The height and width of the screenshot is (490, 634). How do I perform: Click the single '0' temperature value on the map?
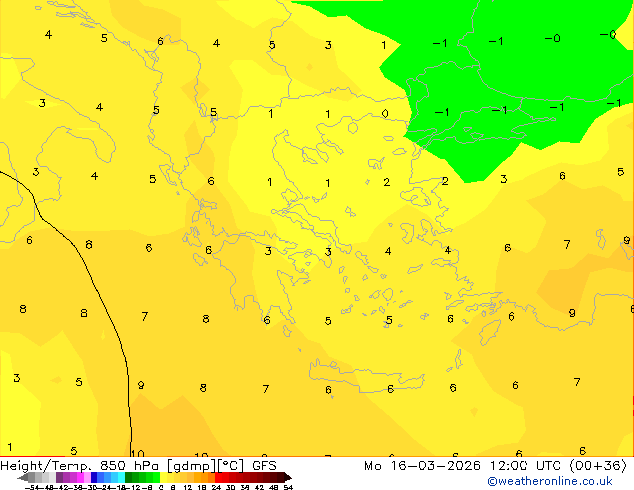385,114
